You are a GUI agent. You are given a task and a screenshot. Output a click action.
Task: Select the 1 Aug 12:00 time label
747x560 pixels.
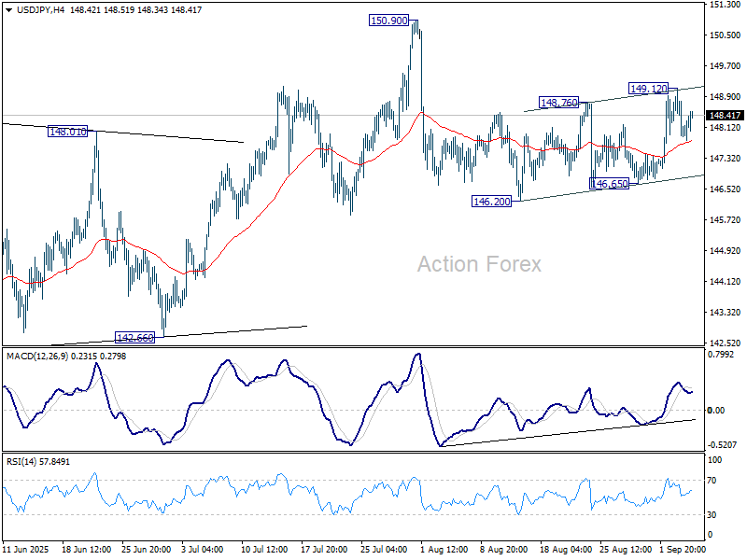[444, 550]
